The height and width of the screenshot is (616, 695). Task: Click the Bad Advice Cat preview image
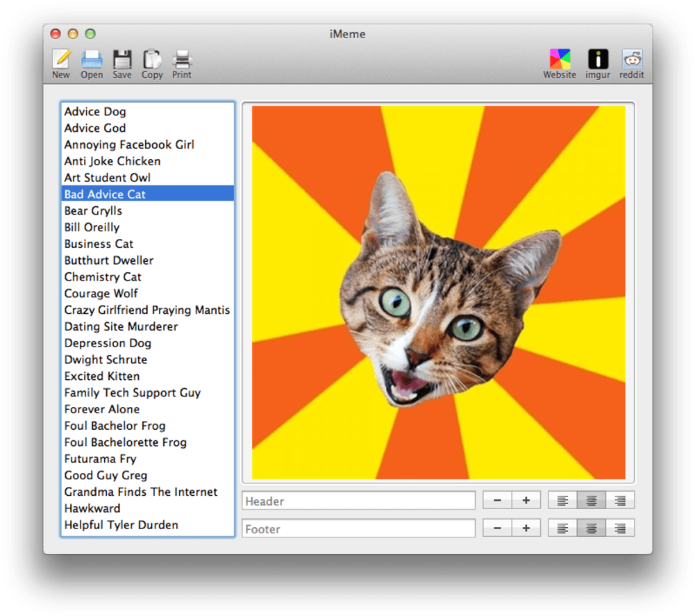point(438,292)
